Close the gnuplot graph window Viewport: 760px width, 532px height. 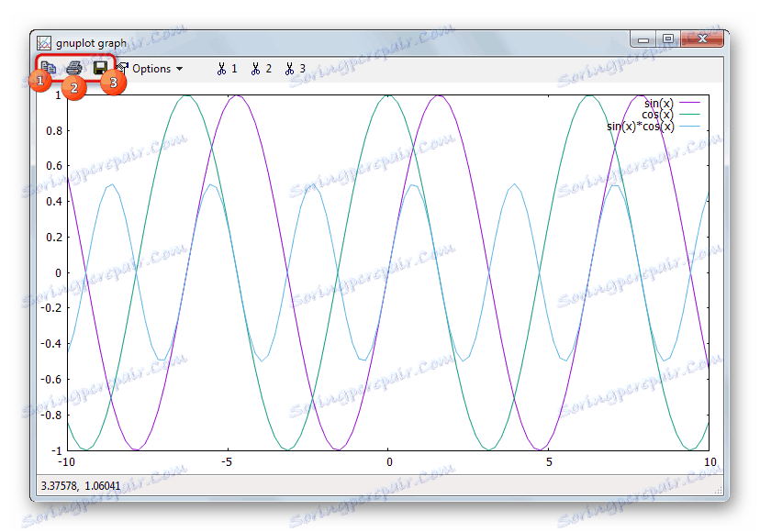coord(702,39)
